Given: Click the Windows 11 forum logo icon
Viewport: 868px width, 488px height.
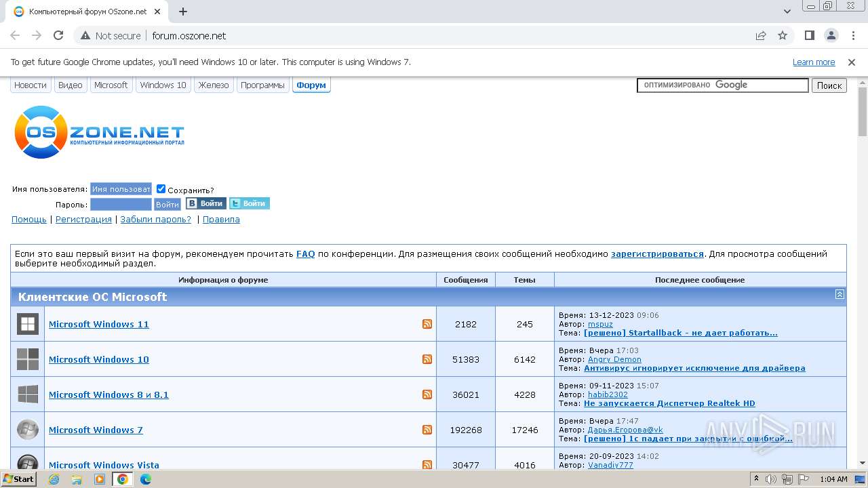Looking at the screenshot, I should (x=28, y=324).
